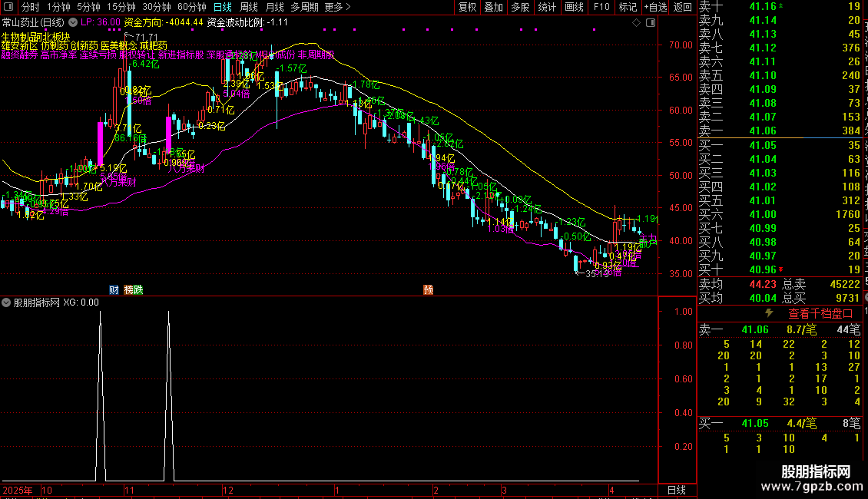Screen dimensions: 868x499
Task: Expand the 常山药业 main indicator dropdown
Action: point(73,23)
